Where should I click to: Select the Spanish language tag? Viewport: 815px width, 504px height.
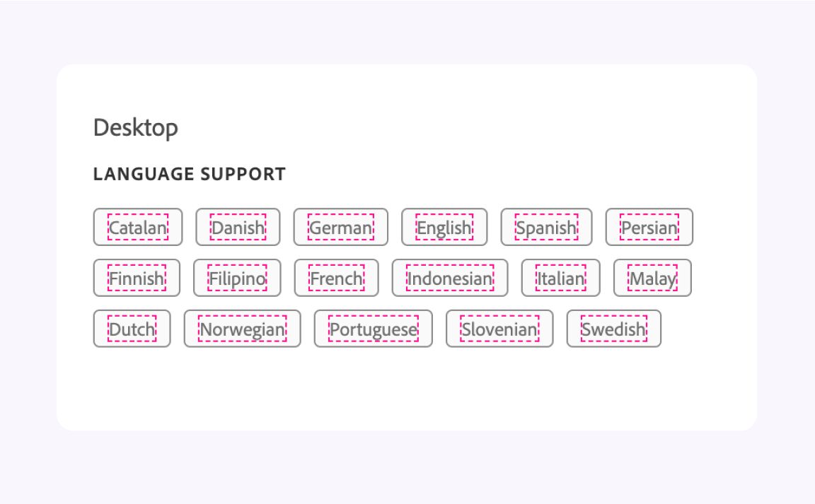coord(546,227)
